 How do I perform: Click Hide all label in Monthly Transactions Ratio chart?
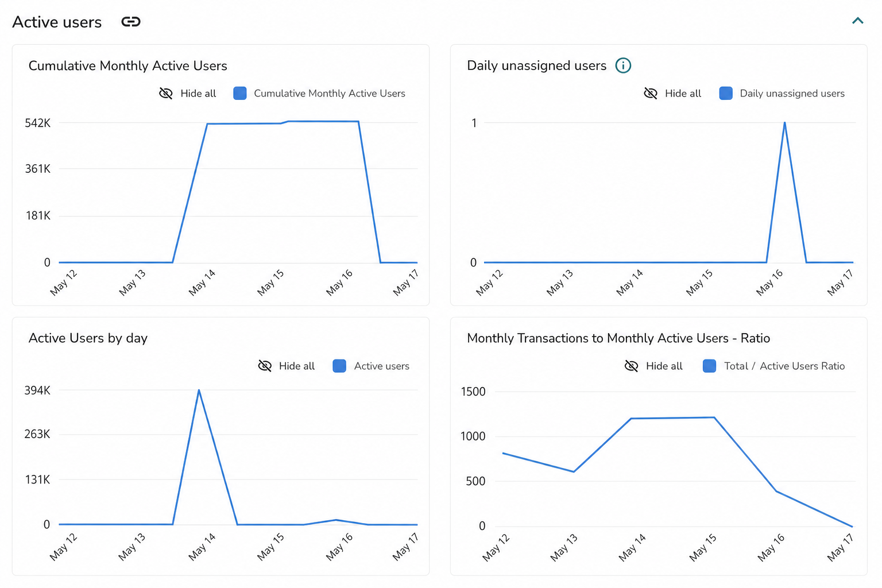[664, 366]
